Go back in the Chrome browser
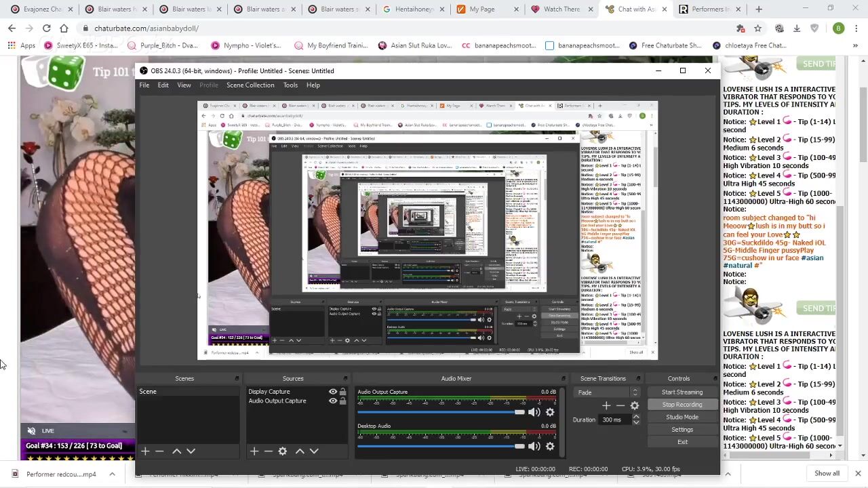This screenshot has height=488, width=868. coord(12,28)
